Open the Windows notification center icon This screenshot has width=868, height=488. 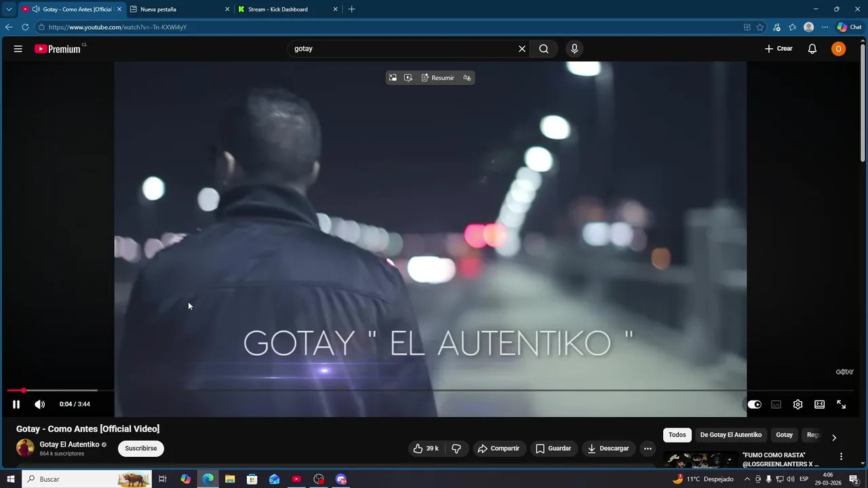854,479
